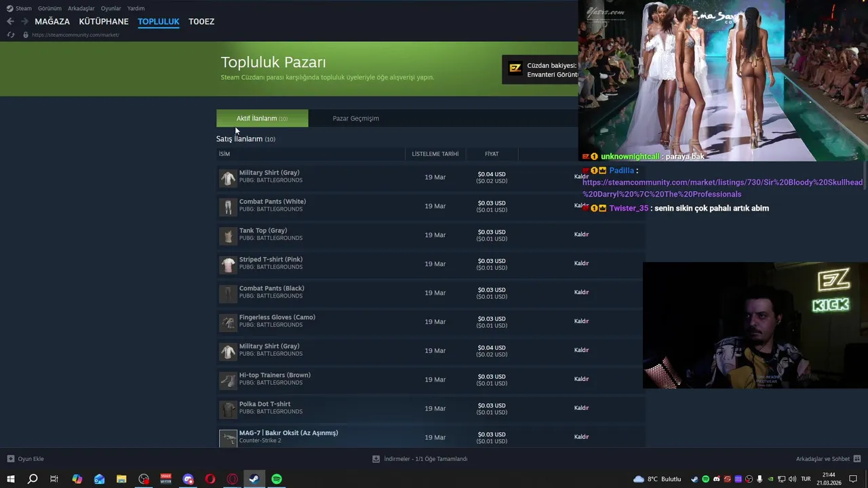Click the Combat Pants (White) item thumbnail

[x=228, y=206]
